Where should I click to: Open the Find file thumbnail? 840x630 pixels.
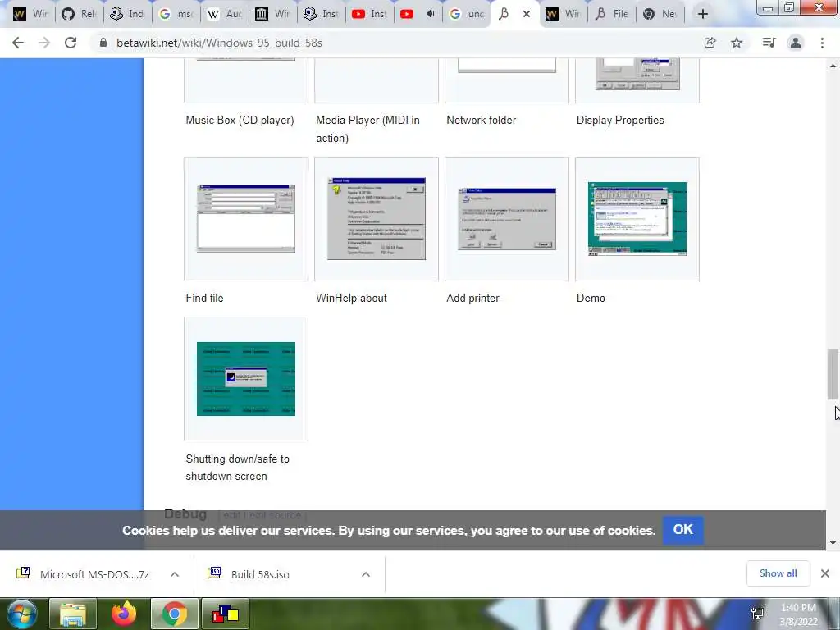246,218
